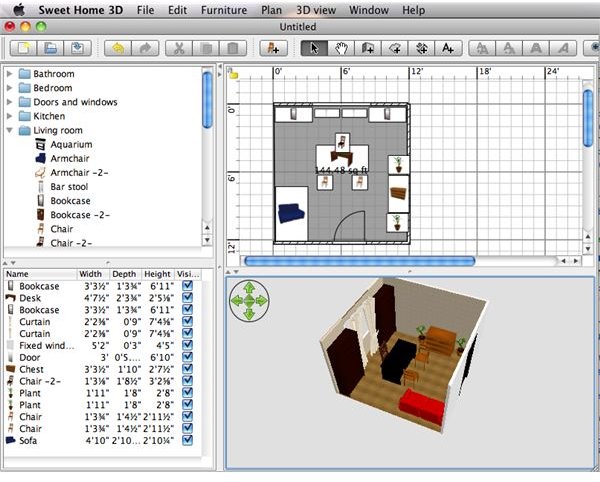Collapse the Living room folder
Screen dimensions: 600x482
pyautogui.click(x=10, y=130)
